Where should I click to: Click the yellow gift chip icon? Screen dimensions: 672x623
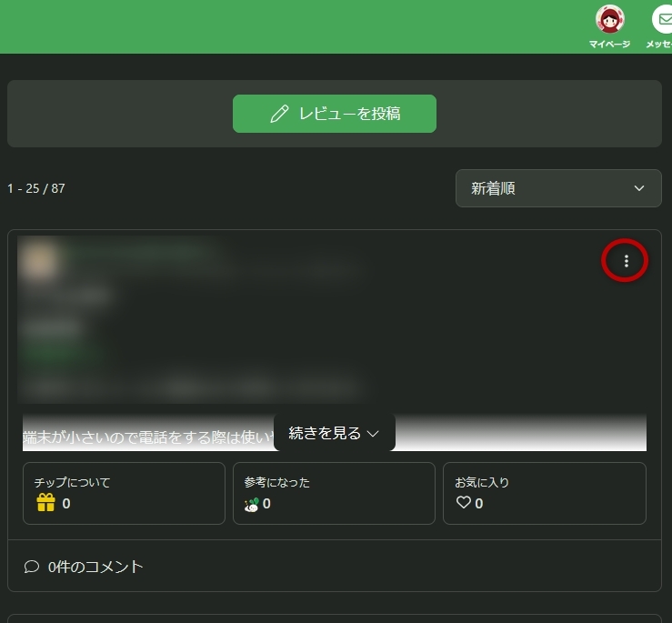45,503
